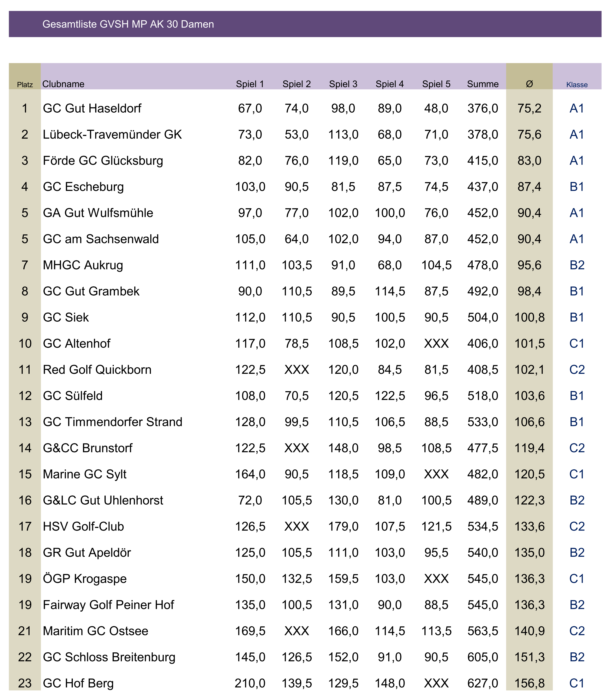Click the Förde GC Glücksburg entry
This screenshot has height=700, width=610.
[103, 161]
